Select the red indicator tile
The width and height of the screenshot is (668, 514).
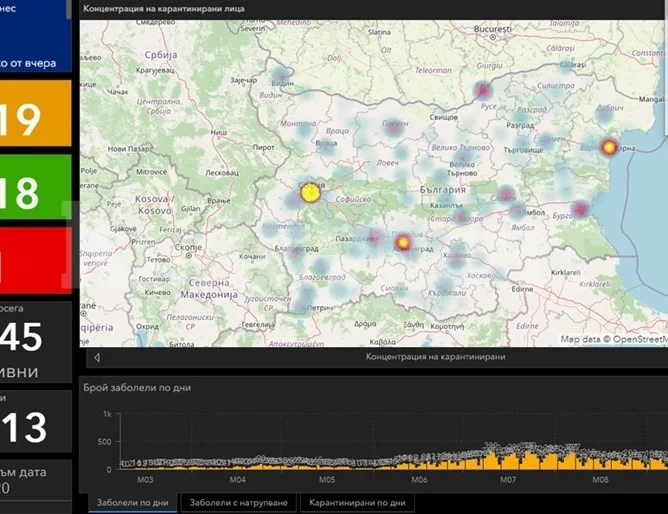tap(35, 260)
